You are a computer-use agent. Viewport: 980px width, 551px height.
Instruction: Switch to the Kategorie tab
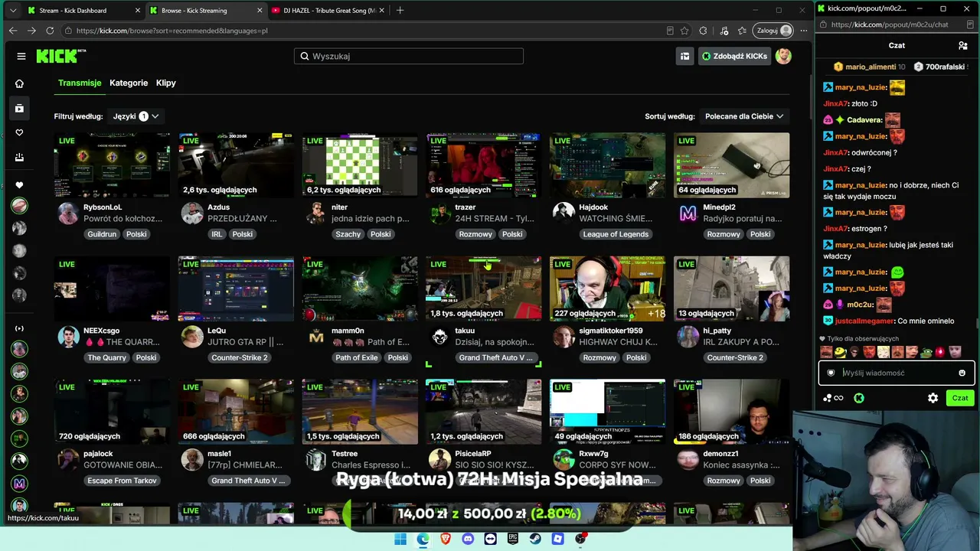[129, 83]
